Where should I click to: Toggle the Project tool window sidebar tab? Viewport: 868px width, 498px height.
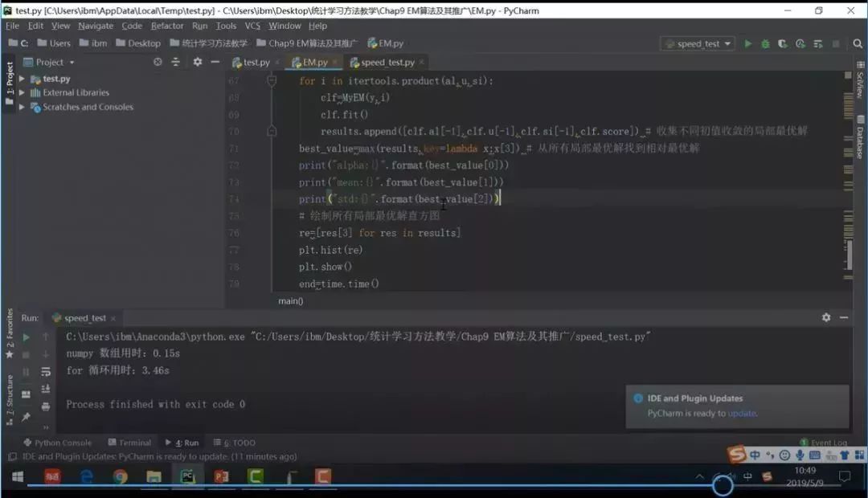pyautogui.click(x=9, y=82)
